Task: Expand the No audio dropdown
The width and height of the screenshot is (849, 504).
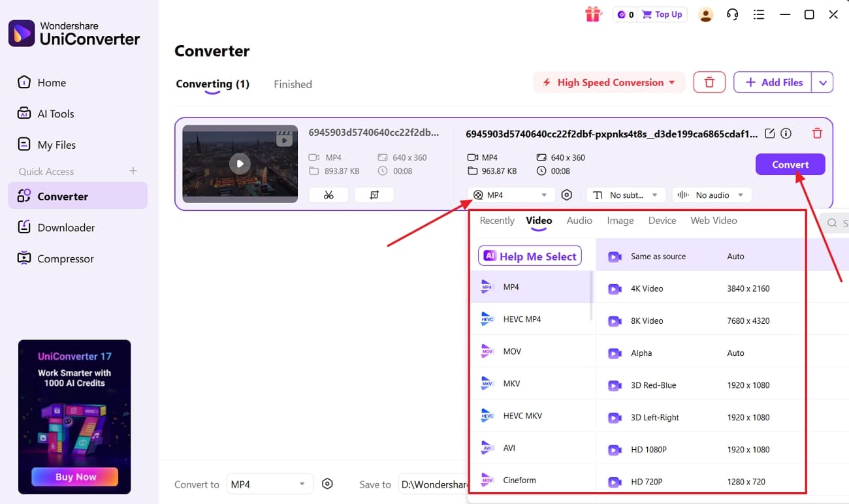Action: point(712,195)
